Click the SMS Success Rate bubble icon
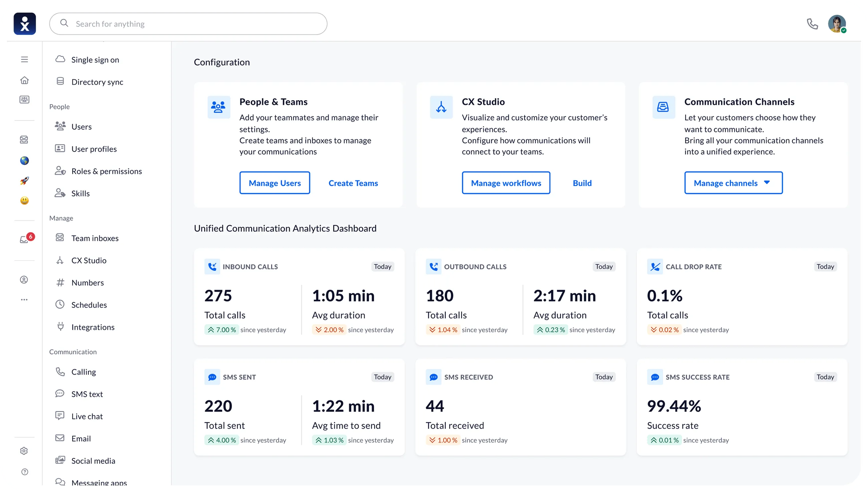 pos(655,377)
